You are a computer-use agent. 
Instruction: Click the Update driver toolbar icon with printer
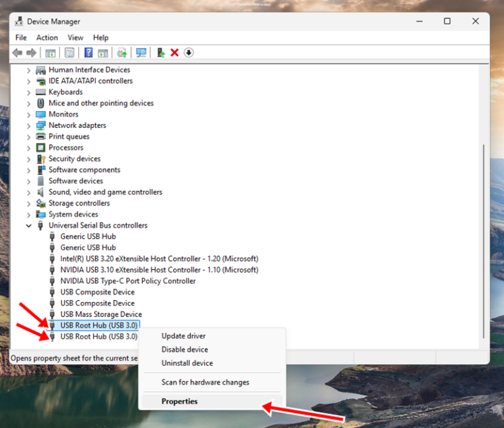(122, 53)
